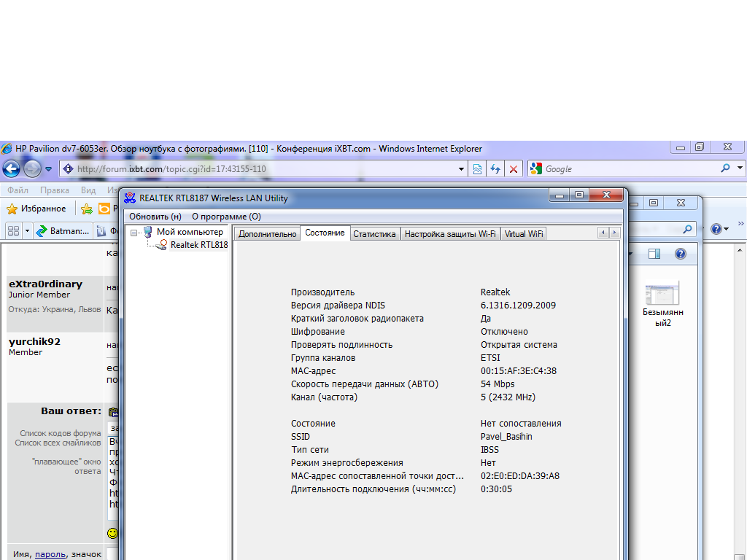Open the Настройка защиты Wi-Fi tab
Image resolution: width=747 pixels, height=560 pixels.
point(449,234)
